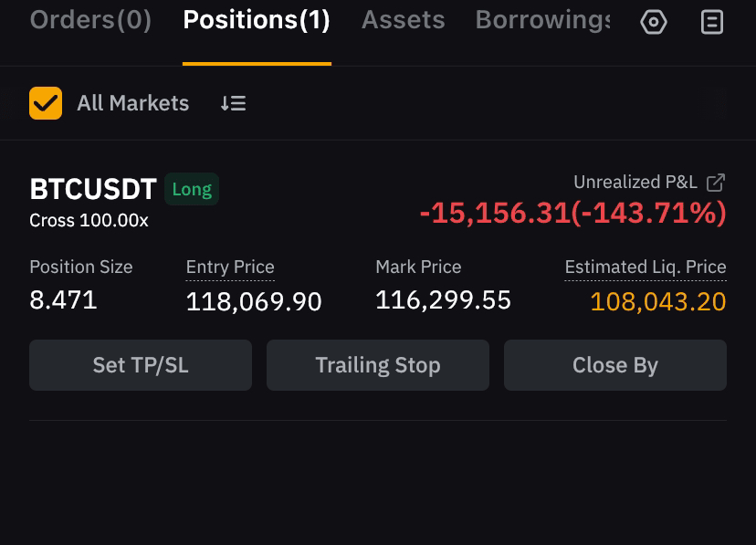Adjust Cross 100.00x leverage setting
This screenshot has height=545, width=756.
89,220
